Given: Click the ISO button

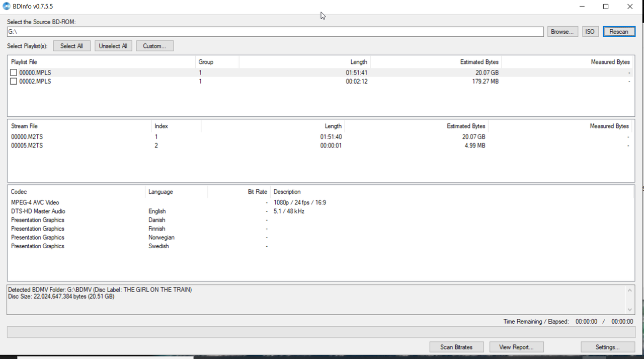Looking at the screenshot, I should coord(590,32).
